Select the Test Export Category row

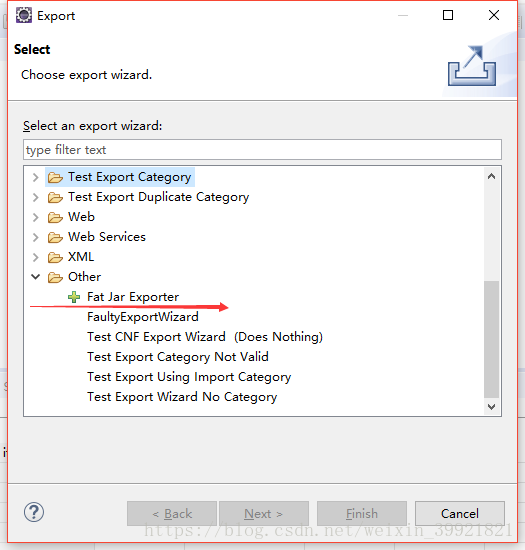(129, 177)
